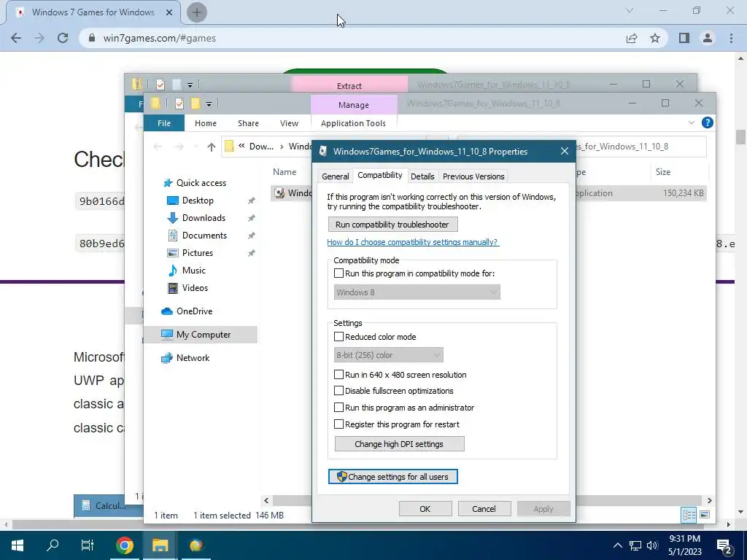The width and height of the screenshot is (747, 560).
Task: Open Chrome tab search chevron
Action: (x=630, y=10)
